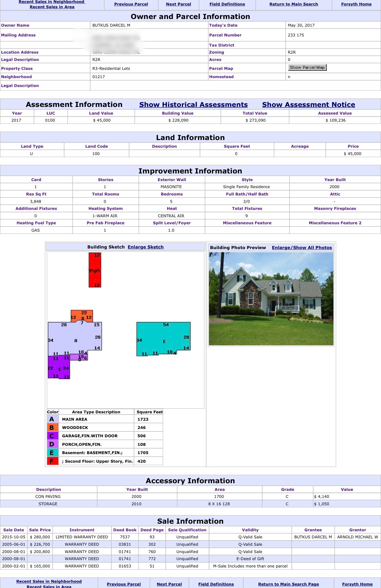
Task: Click the purple Garage color swatch C
Action: point(52,436)
